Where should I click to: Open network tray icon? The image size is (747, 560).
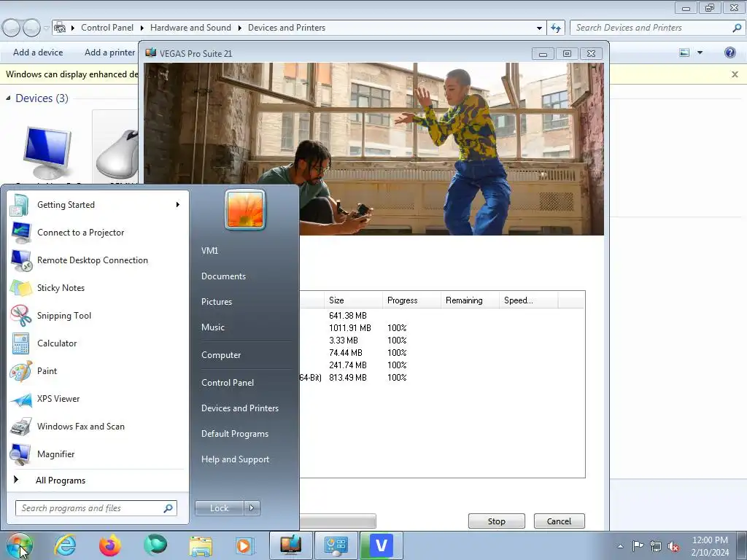pyautogui.click(x=656, y=546)
